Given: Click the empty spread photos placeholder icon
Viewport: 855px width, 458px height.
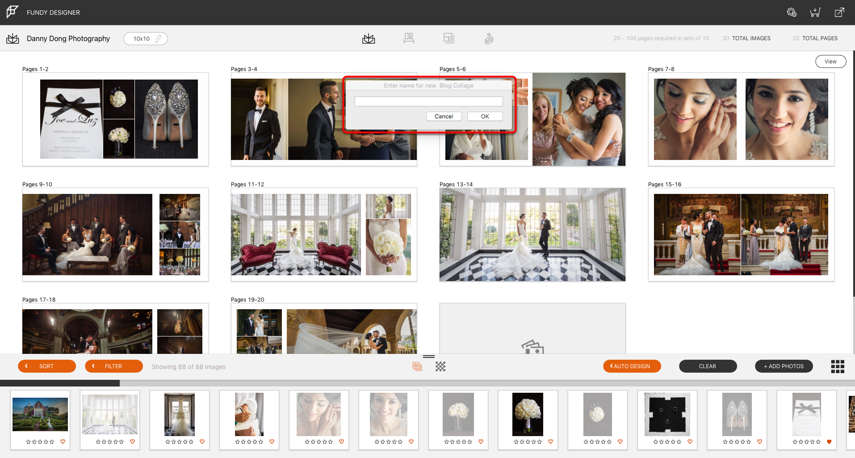Looking at the screenshot, I should (x=533, y=347).
